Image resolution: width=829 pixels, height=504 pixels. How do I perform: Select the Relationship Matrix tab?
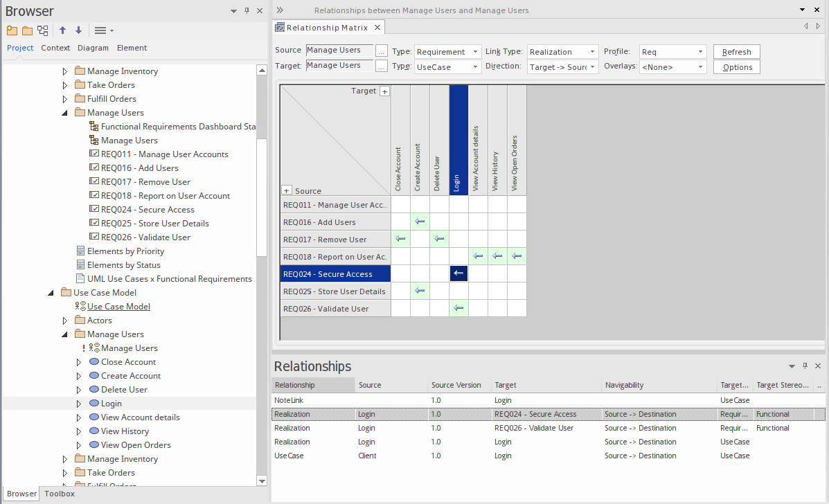pyautogui.click(x=327, y=28)
